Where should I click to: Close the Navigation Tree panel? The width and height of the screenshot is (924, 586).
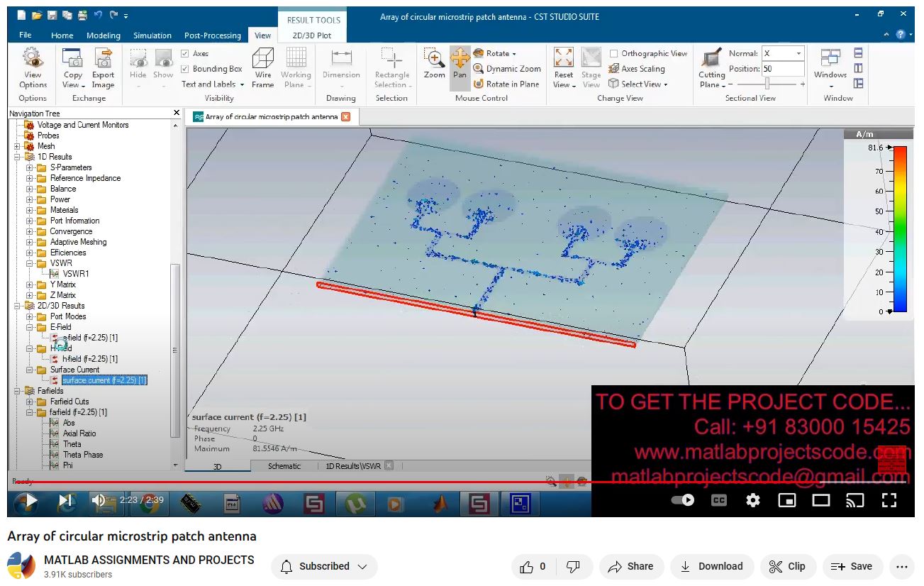pyautogui.click(x=177, y=113)
